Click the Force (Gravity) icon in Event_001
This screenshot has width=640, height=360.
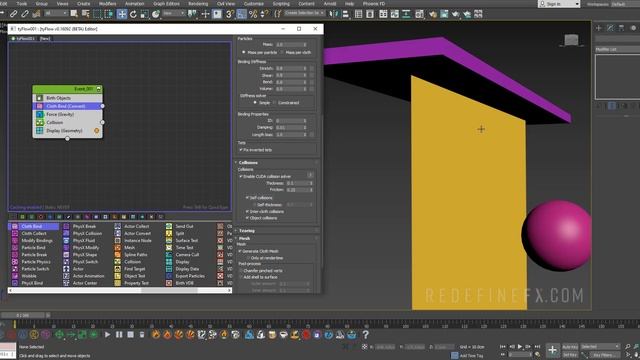pyautogui.click(x=40, y=114)
